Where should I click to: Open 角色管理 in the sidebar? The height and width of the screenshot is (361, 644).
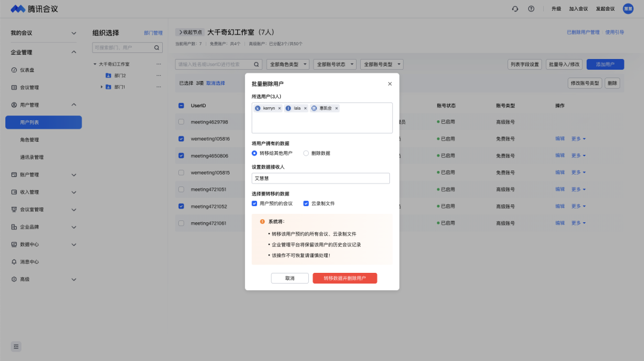point(30,140)
